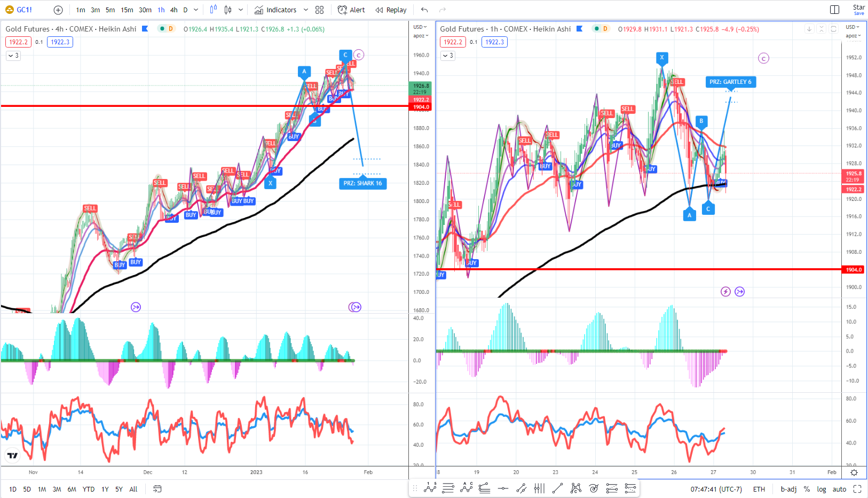Expand the favorite indicators dropdown arrow
868x498 pixels.
306,10
